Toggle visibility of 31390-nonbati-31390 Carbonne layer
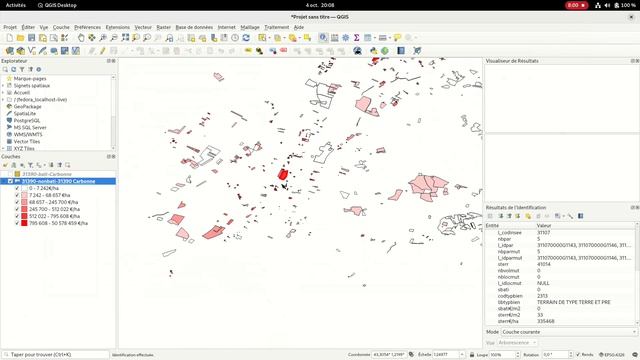 (11, 181)
